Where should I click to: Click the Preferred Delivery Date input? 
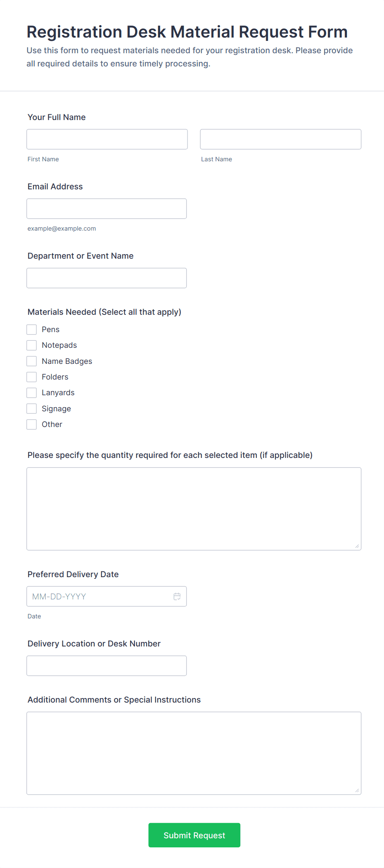coord(99,596)
